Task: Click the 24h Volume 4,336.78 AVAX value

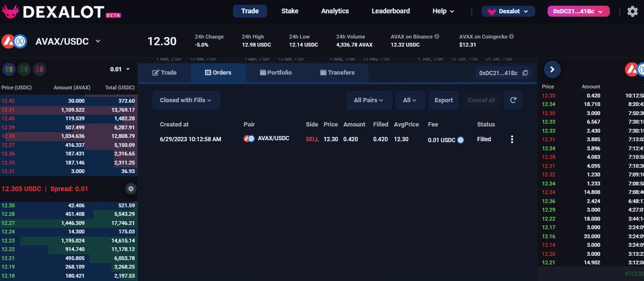Action: pos(354,45)
